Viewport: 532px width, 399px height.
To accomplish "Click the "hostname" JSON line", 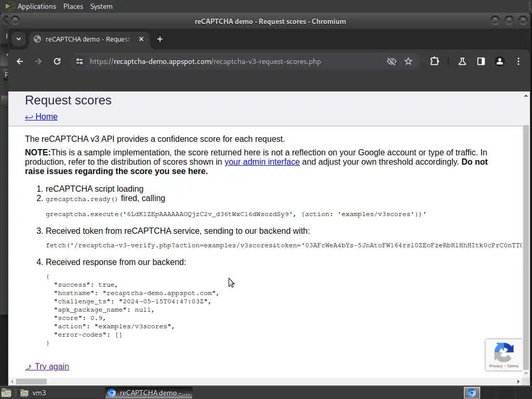I will click(137, 293).
